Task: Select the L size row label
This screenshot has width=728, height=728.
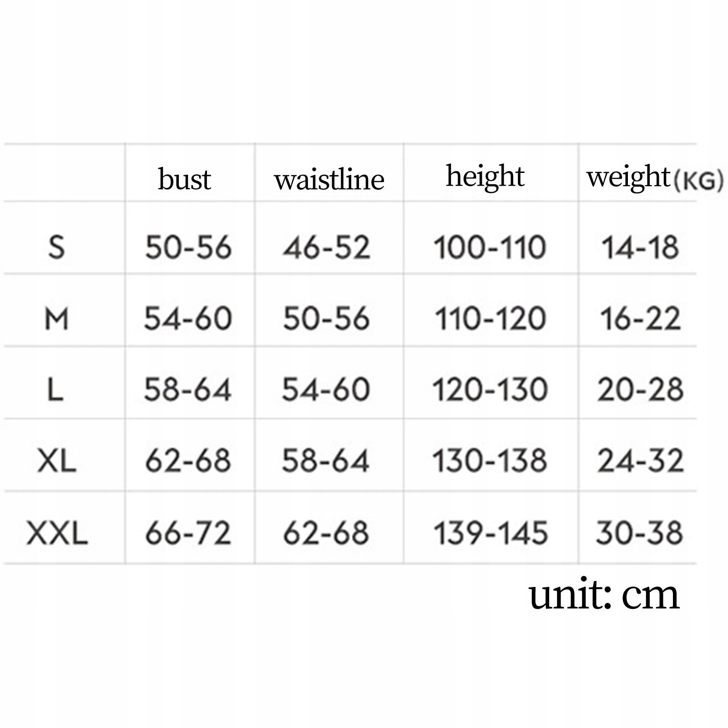Action: [x=56, y=390]
